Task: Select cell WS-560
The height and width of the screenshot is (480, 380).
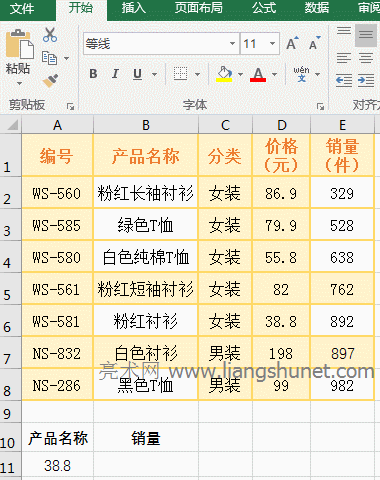Action: [58, 193]
